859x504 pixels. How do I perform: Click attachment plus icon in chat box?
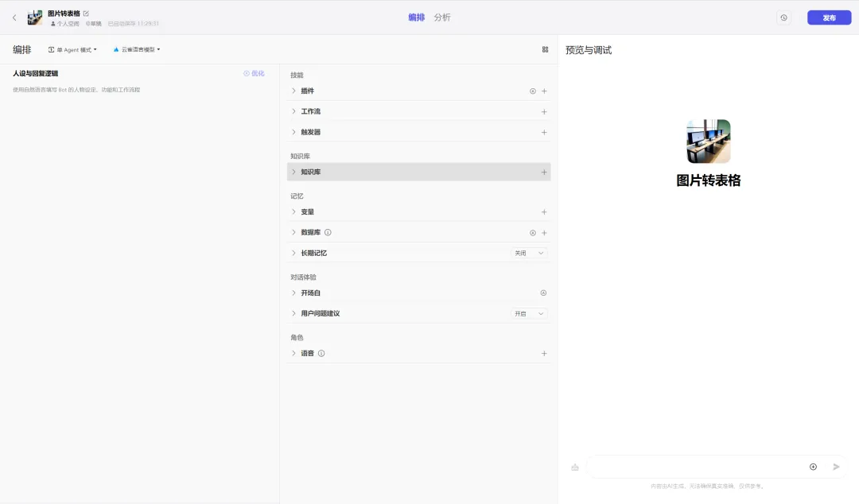coord(813,467)
